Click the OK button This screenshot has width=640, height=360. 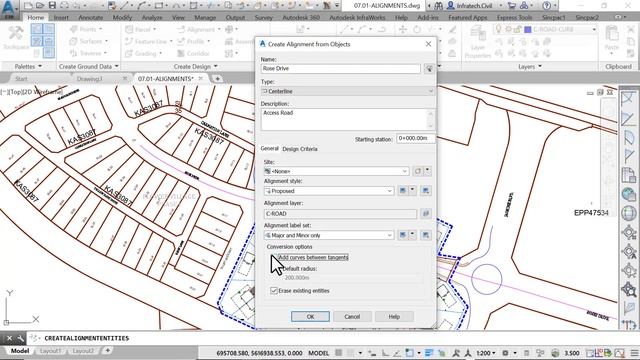tap(310, 316)
